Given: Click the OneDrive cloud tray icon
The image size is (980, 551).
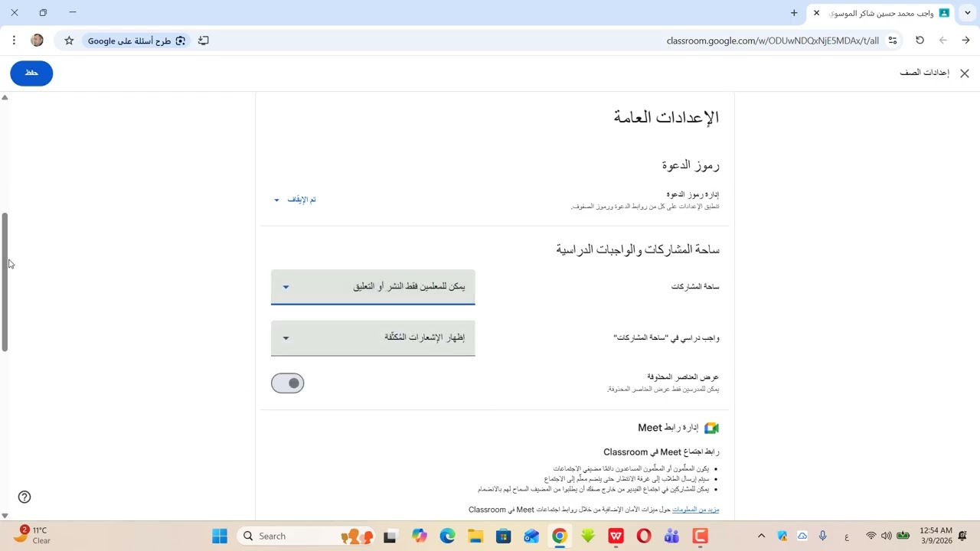Looking at the screenshot, I should coord(802,536).
